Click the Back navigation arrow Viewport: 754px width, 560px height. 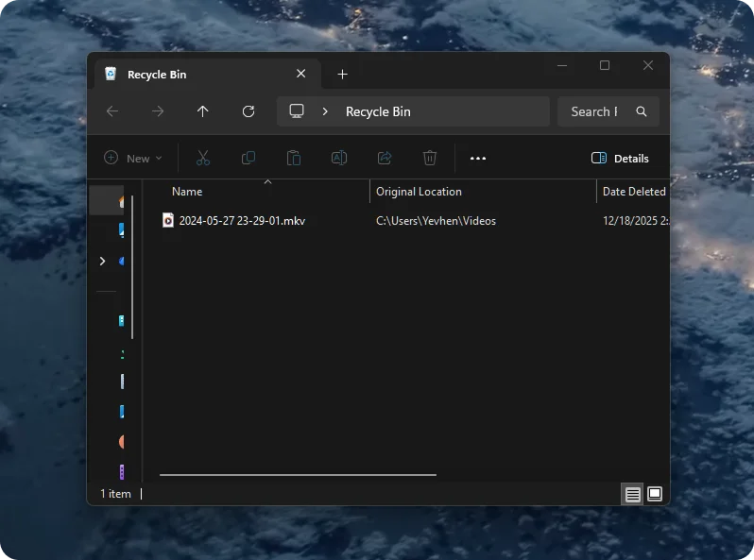(x=112, y=111)
